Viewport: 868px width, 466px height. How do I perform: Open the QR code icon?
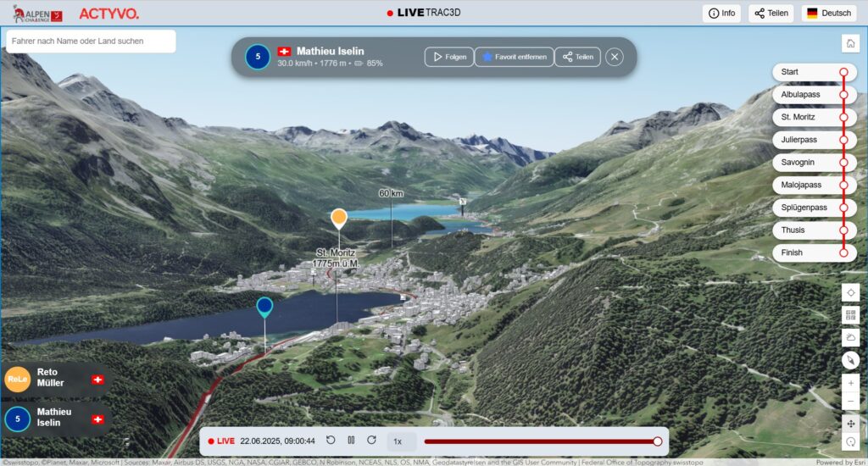point(851,315)
